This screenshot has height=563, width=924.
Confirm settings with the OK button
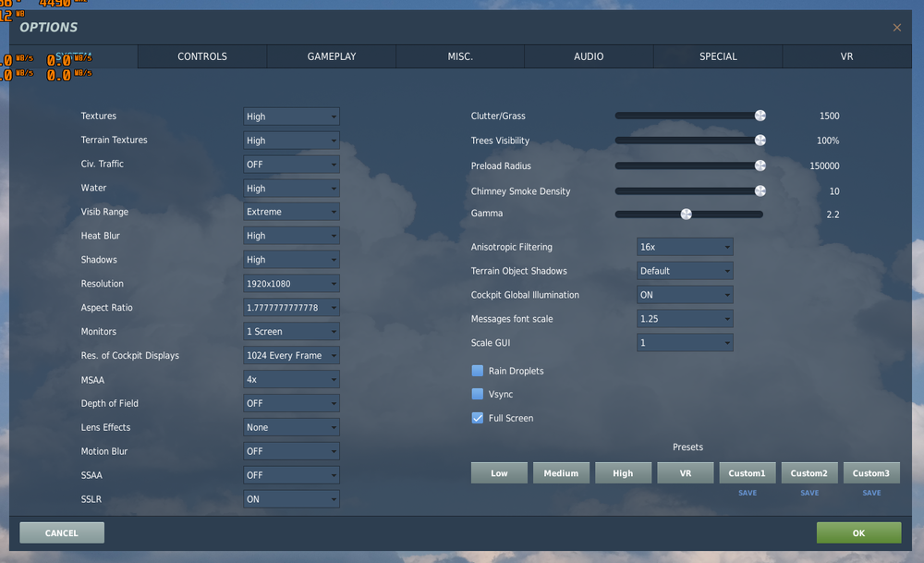[x=858, y=532]
